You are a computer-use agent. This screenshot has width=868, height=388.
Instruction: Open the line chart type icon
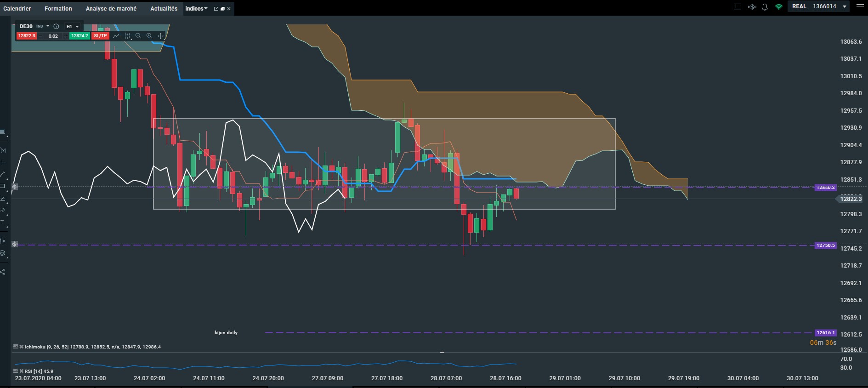[x=116, y=36]
